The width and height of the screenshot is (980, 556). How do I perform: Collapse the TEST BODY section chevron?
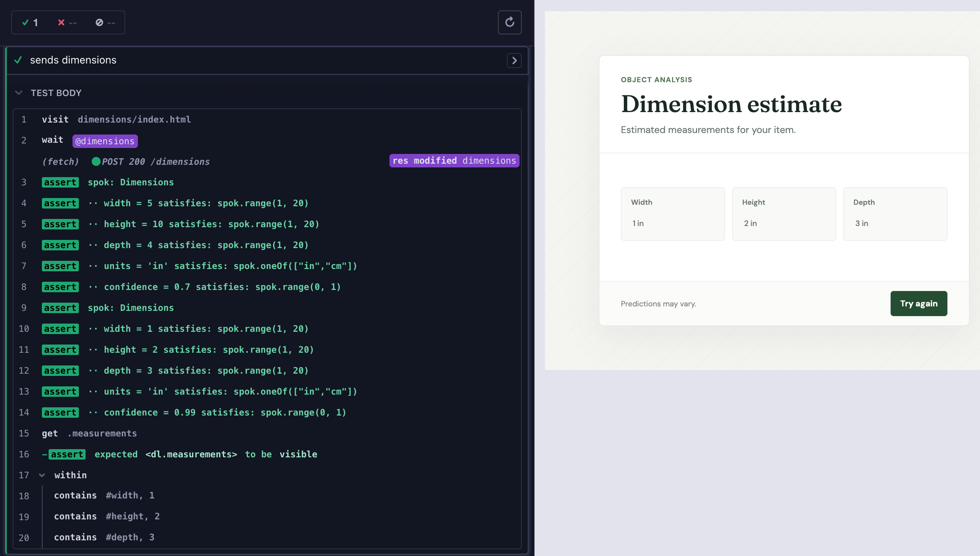tap(18, 93)
